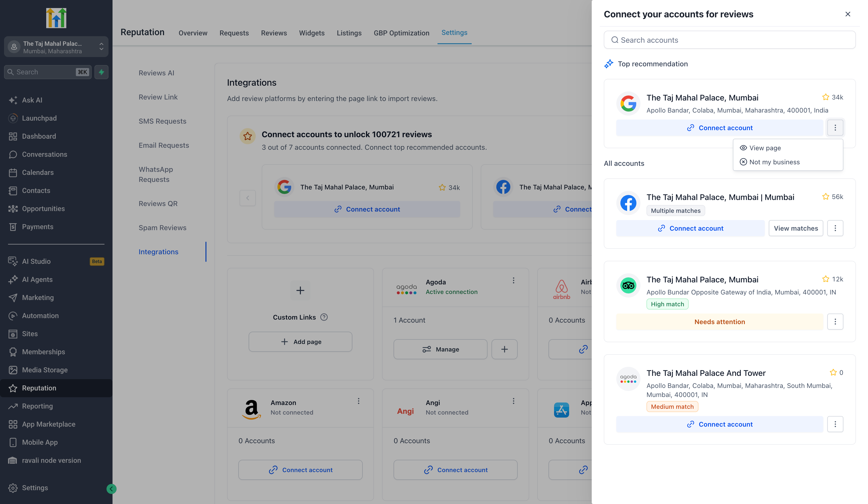Open the Widgets tab
This screenshot has width=868, height=504.
pos(312,33)
